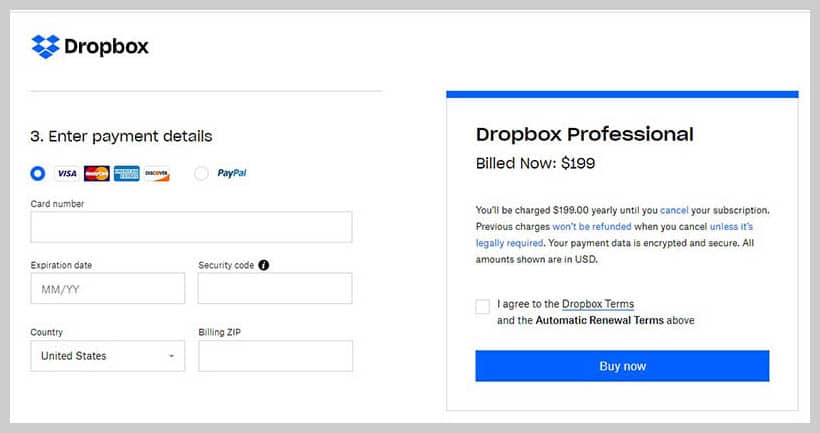Screen dimensions: 820x433
Task: Click the Country label
Action: pyautogui.click(x=47, y=332)
